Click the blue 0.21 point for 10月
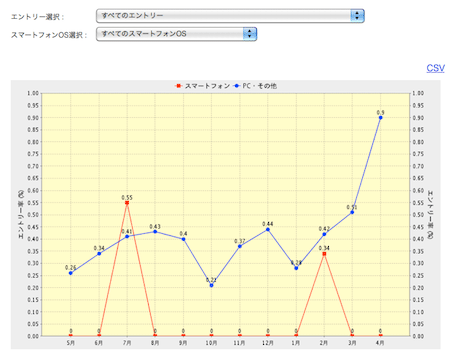Viewport: 454px width, 360px height. (211, 285)
